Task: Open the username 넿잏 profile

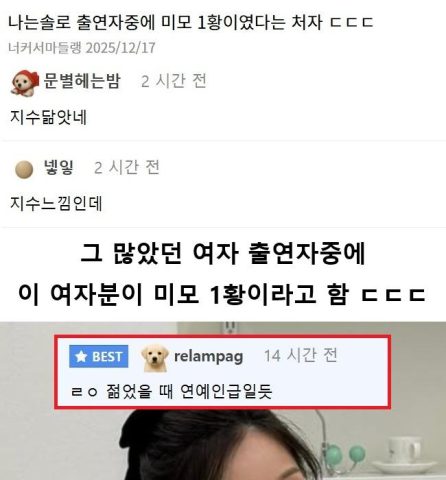Action: tap(59, 167)
